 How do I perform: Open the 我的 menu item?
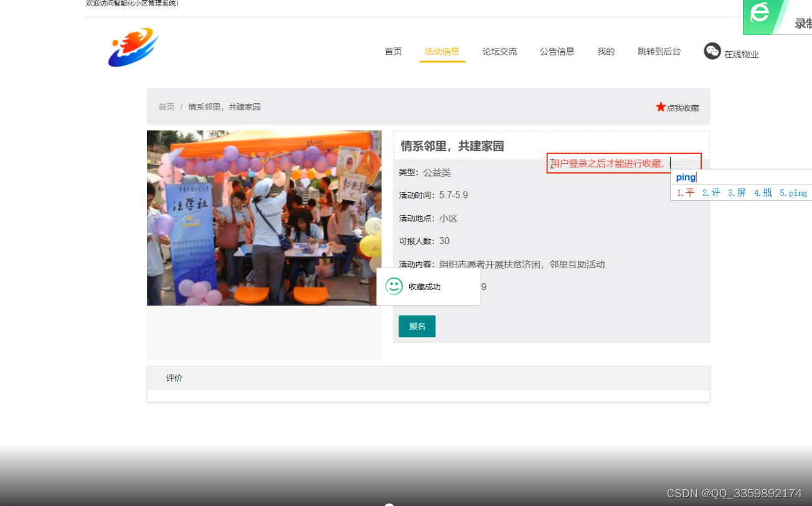(x=606, y=52)
